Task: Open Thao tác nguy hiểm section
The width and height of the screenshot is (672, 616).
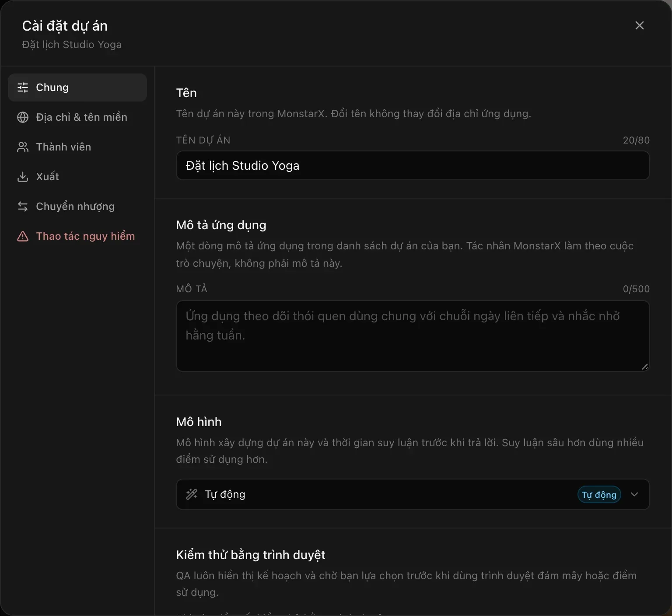Action: click(x=77, y=236)
